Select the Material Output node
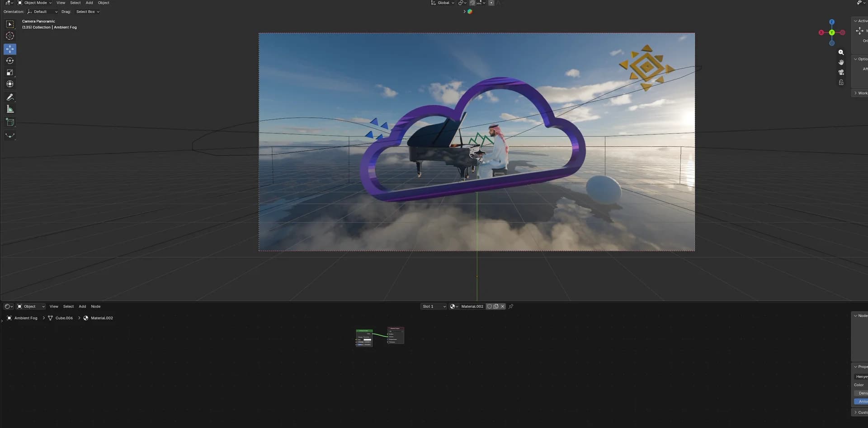Viewport: 868px width, 428px height. [x=396, y=335]
